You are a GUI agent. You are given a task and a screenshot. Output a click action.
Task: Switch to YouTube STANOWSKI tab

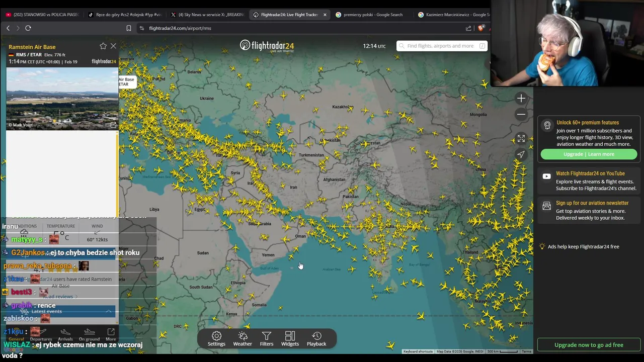pyautogui.click(x=42, y=15)
